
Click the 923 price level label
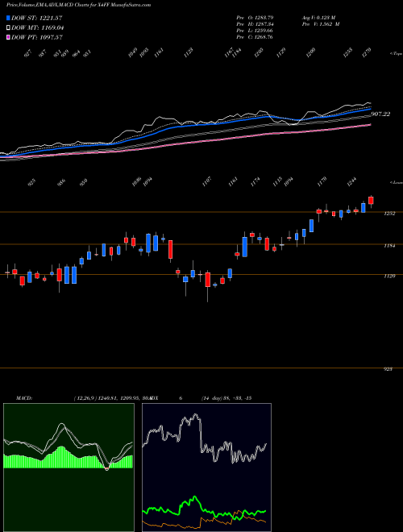[x=389, y=369]
